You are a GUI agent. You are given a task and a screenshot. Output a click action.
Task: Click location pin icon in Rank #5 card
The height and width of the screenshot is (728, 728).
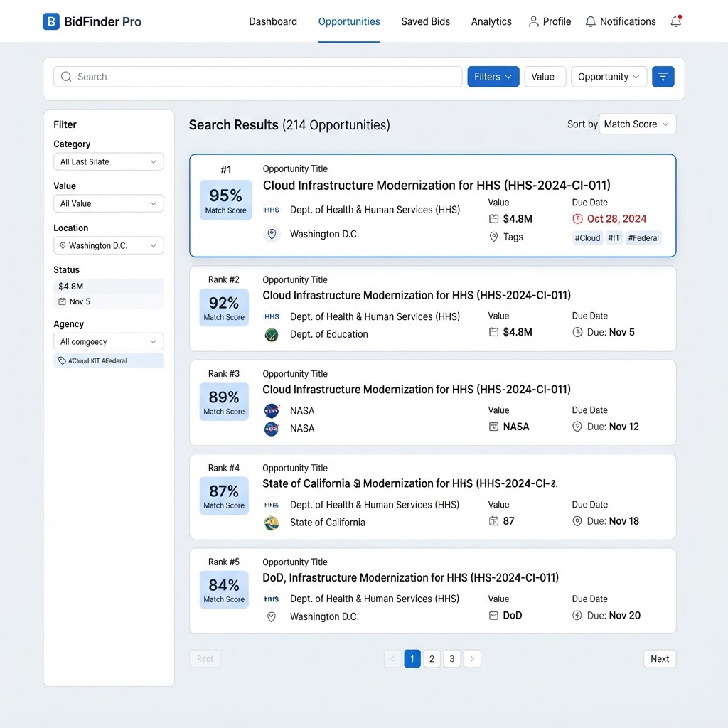click(272, 616)
